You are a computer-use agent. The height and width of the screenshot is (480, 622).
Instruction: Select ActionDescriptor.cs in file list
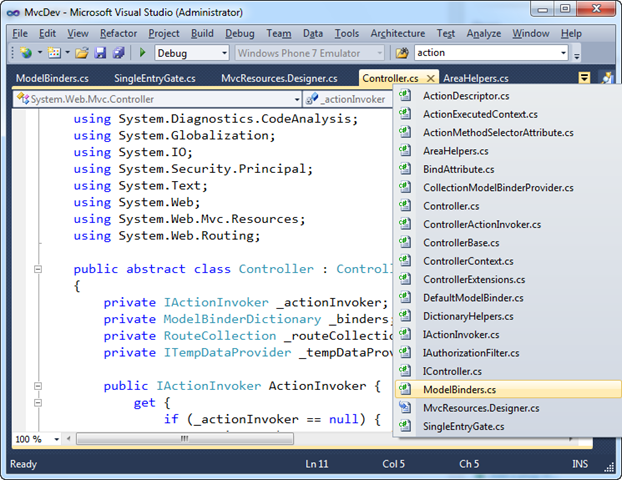click(x=509, y=96)
